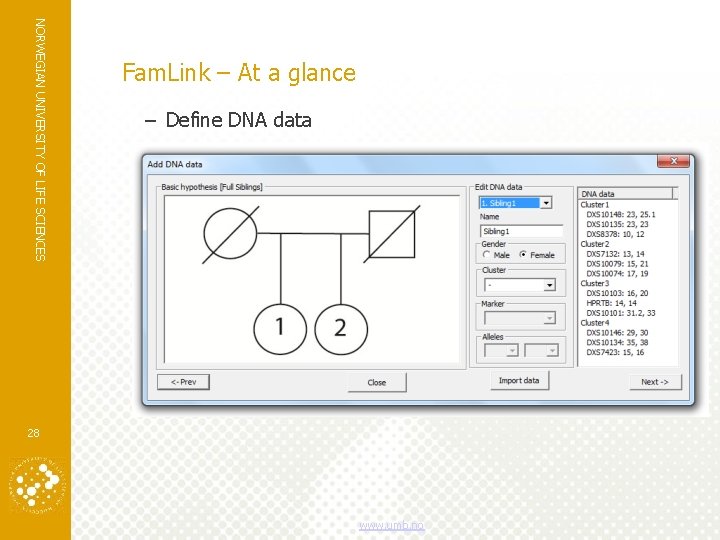Screen dimensions: 720x540
Task: Select sibling 2 circle in pedigree
Action: pyautogui.click(x=341, y=329)
